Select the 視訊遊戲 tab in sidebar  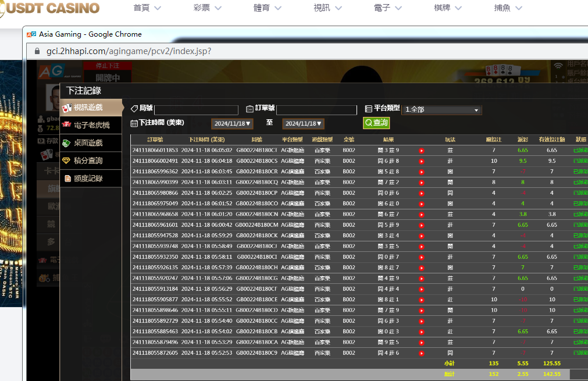tap(91, 108)
